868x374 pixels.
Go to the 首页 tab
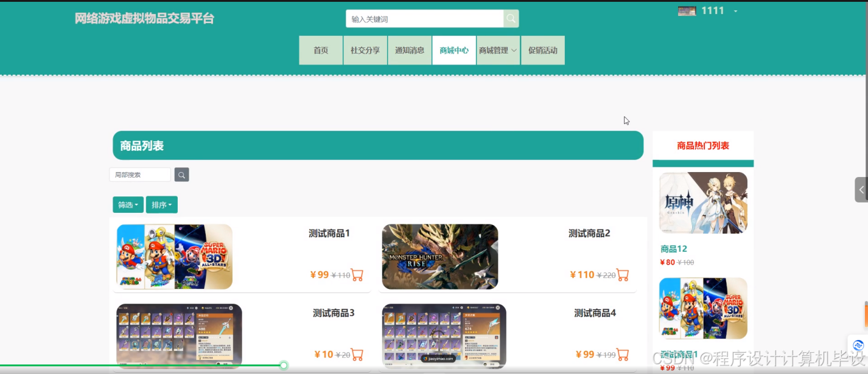click(x=321, y=50)
